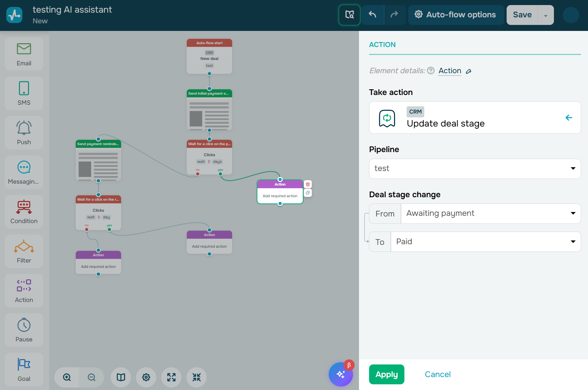Screen dimensions: 588x390
Task: Choose the Condition element in sidebar
Action: pyautogui.click(x=24, y=212)
